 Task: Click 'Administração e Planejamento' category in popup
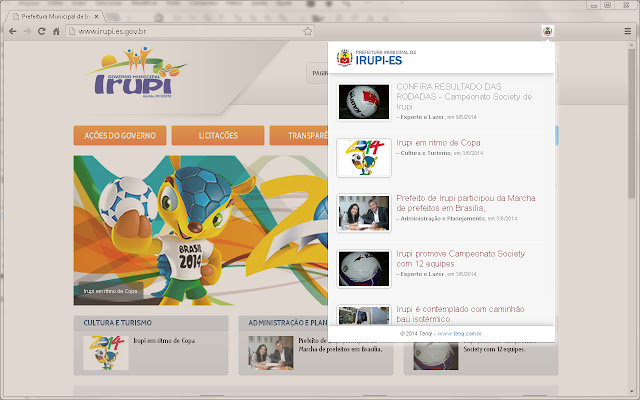[x=442, y=218]
